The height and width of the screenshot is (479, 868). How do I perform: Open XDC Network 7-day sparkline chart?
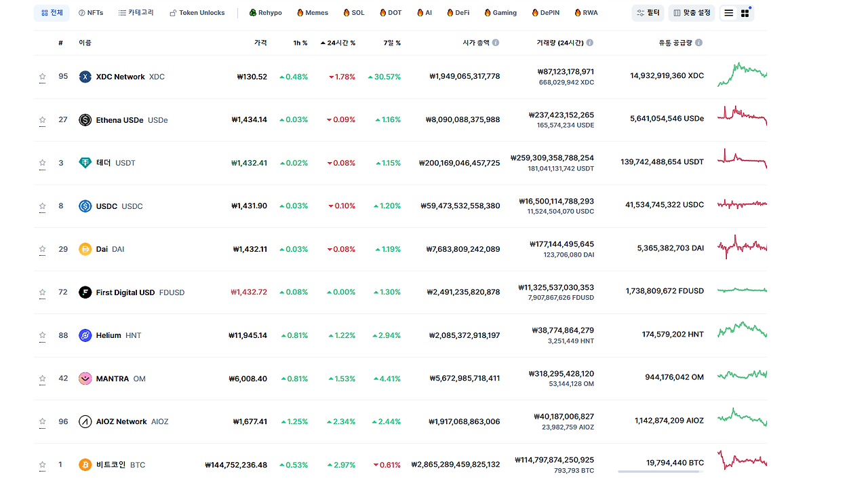[x=742, y=75]
